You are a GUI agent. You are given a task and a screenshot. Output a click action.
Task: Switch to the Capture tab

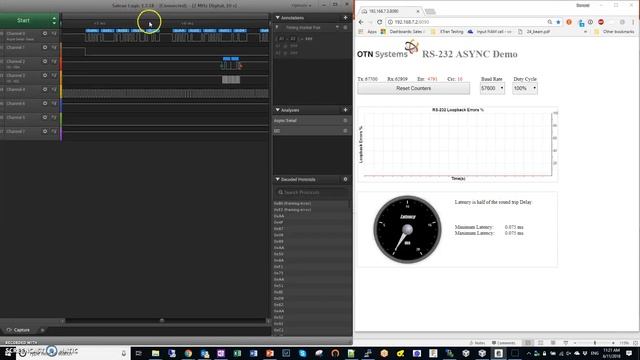[18, 330]
